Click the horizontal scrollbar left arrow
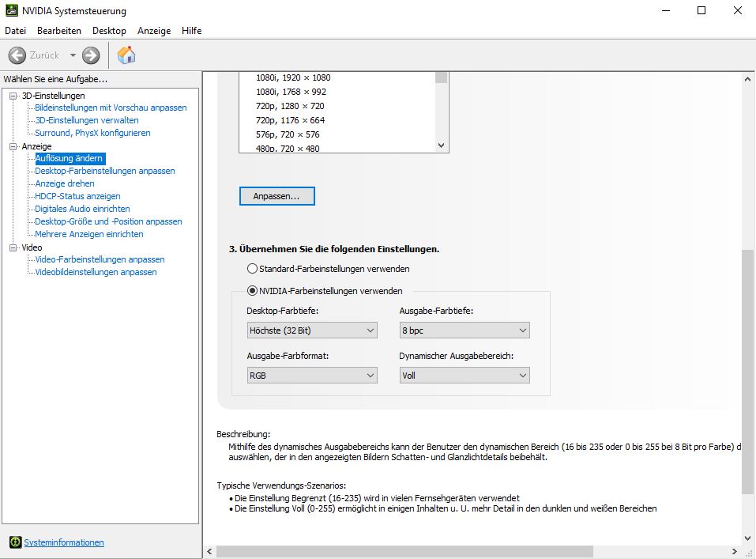 point(209,551)
